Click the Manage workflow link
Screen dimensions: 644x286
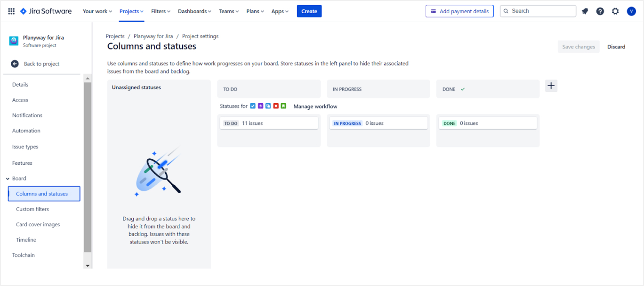(315, 106)
